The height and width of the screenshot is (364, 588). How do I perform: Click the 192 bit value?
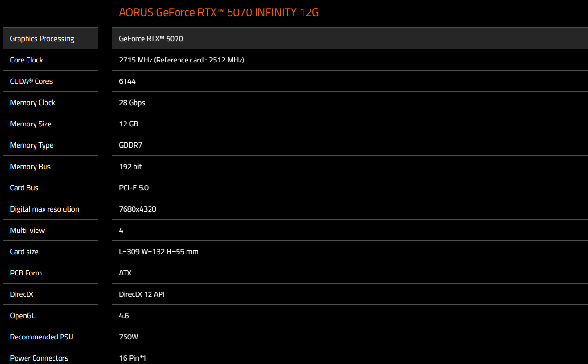pos(130,167)
